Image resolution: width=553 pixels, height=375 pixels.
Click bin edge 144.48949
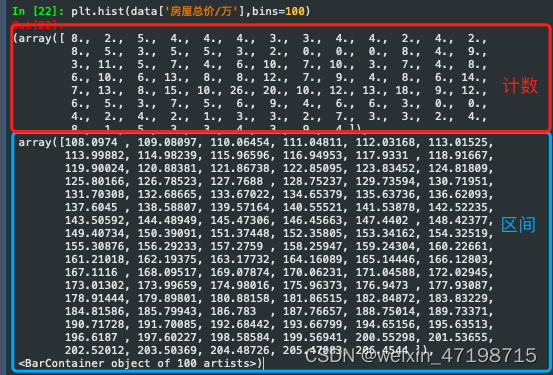coord(167,220)
